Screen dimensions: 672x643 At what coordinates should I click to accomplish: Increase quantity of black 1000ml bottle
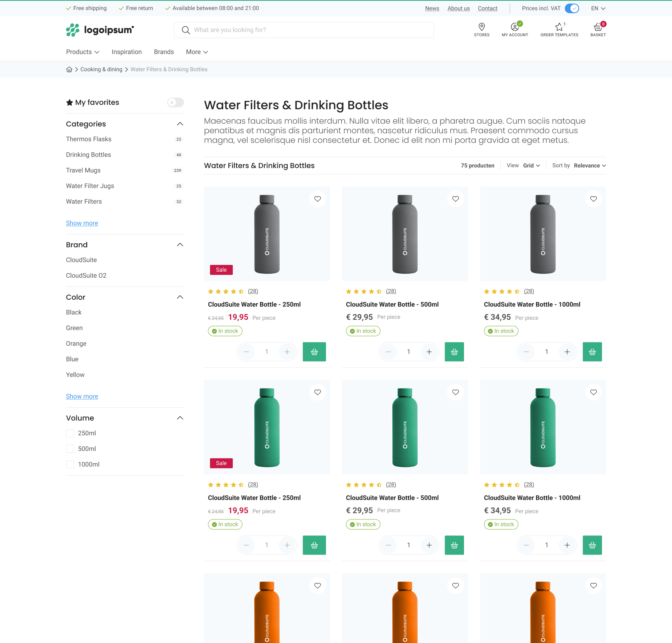click(567, 352)
